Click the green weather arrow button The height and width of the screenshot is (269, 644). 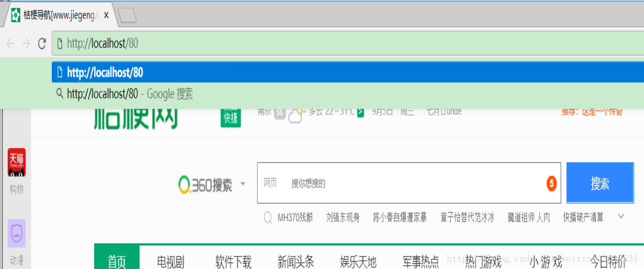pos(360,111)
